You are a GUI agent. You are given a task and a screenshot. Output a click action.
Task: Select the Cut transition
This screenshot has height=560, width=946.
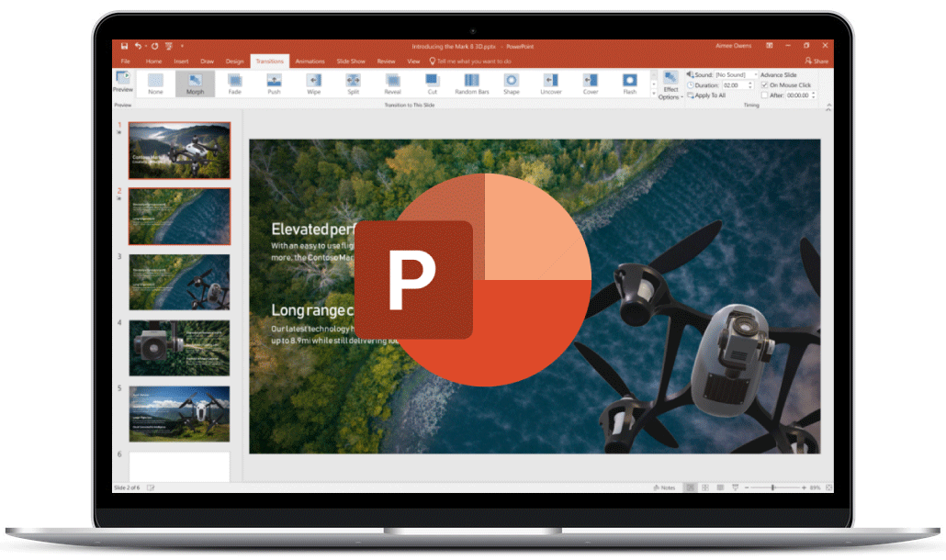point(432,84)
